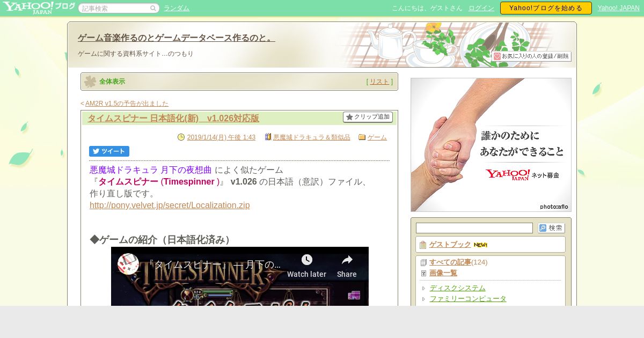
Task: Focus the 記事検索 search field
Action: coord(115,8)
